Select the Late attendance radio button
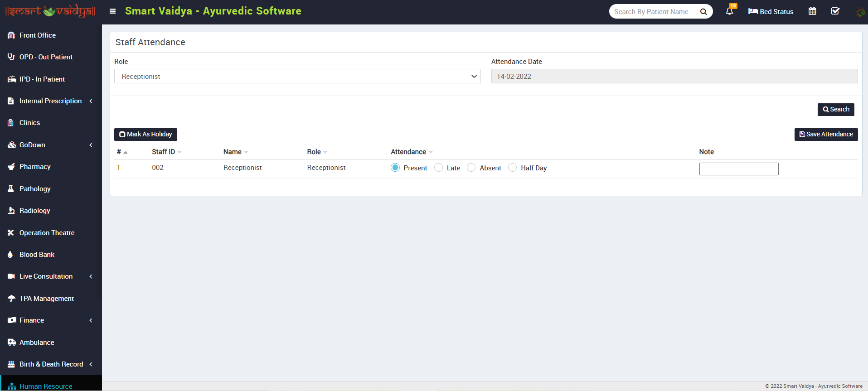Screen dimensions: 868x391 click(438, 168)
